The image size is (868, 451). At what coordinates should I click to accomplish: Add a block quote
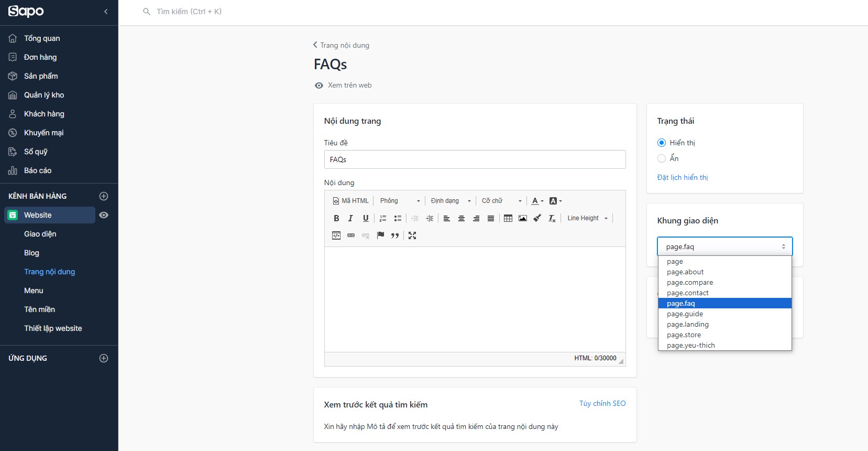pyautogui.click(x=395, y=235)
